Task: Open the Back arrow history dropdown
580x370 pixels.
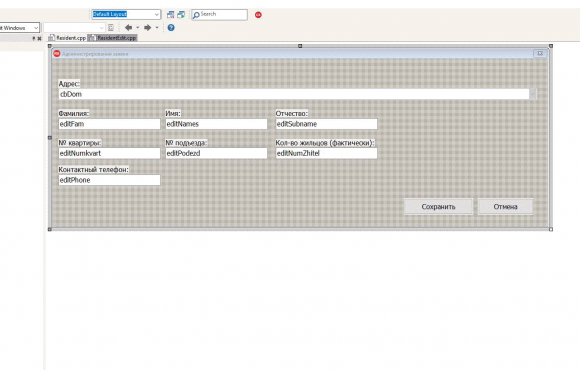Action: tap(138, 27)
